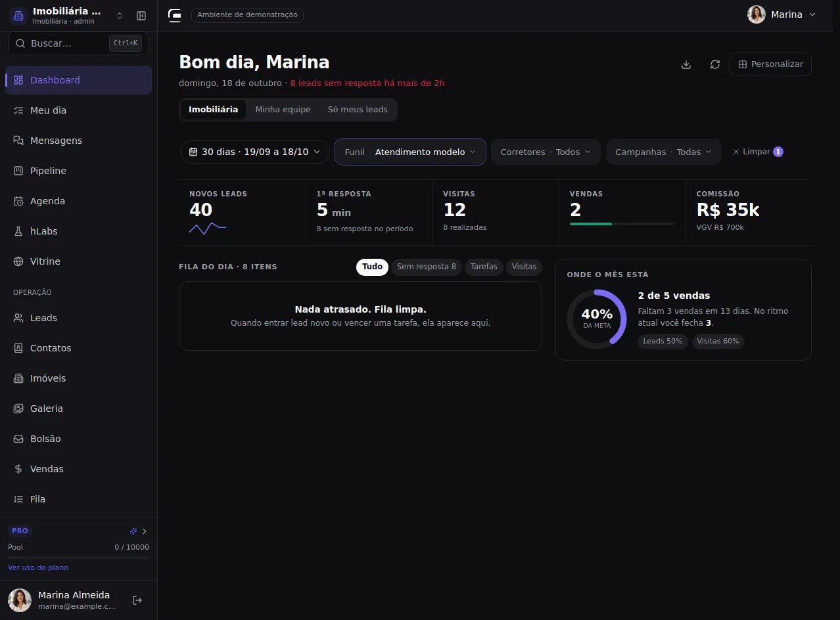Screen dimensions: 840x620
Task: Open Bolsão inbox icon
Action: 18,439
